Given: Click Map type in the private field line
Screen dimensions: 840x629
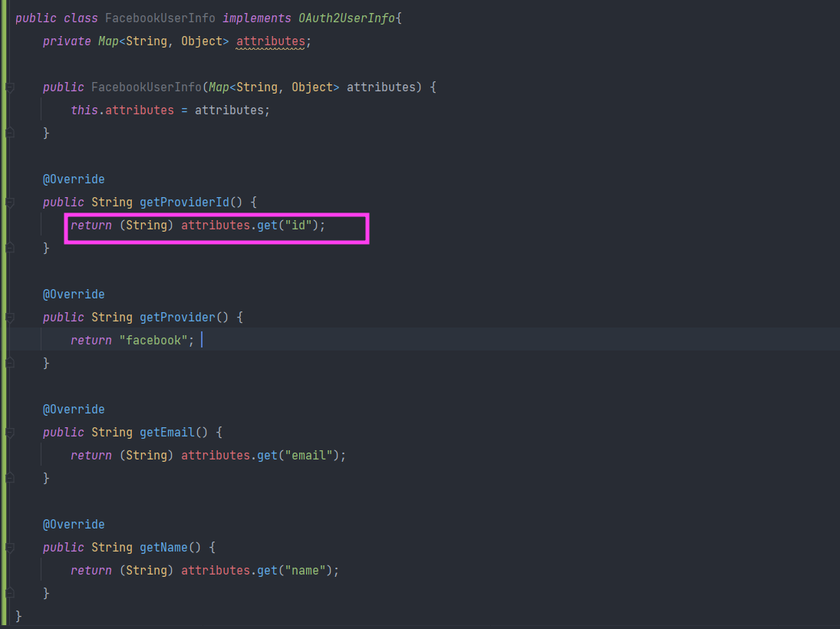Looking at the screenshot, I should [x=108, y=41].
